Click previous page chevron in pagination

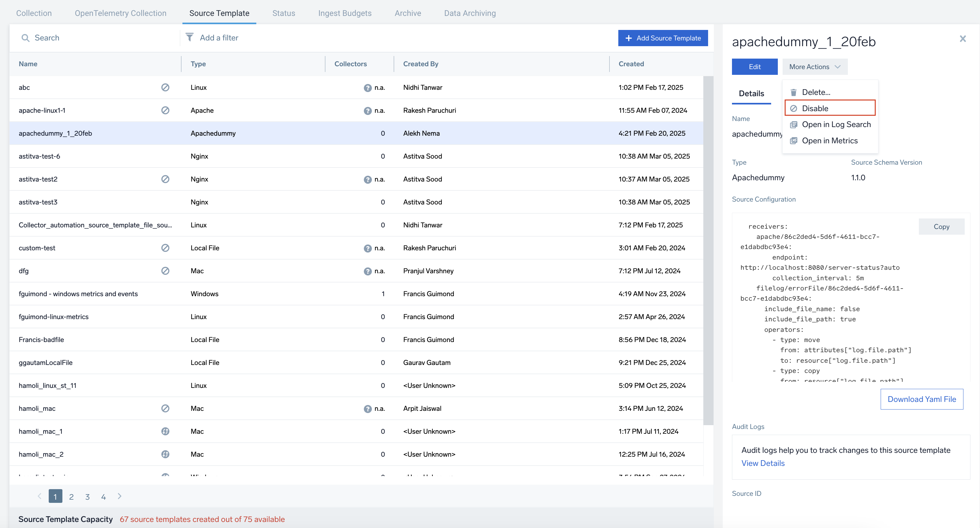(x=39, y=496)
